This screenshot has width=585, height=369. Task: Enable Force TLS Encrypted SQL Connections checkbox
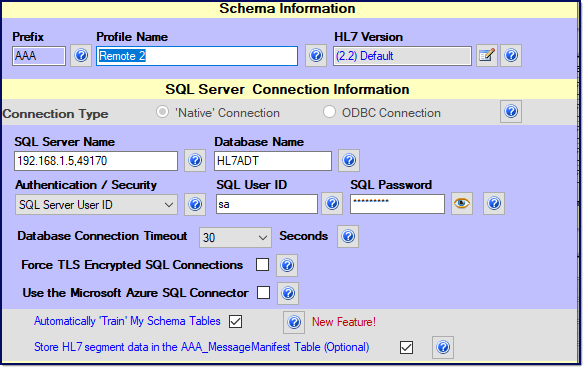click(262, 265)
